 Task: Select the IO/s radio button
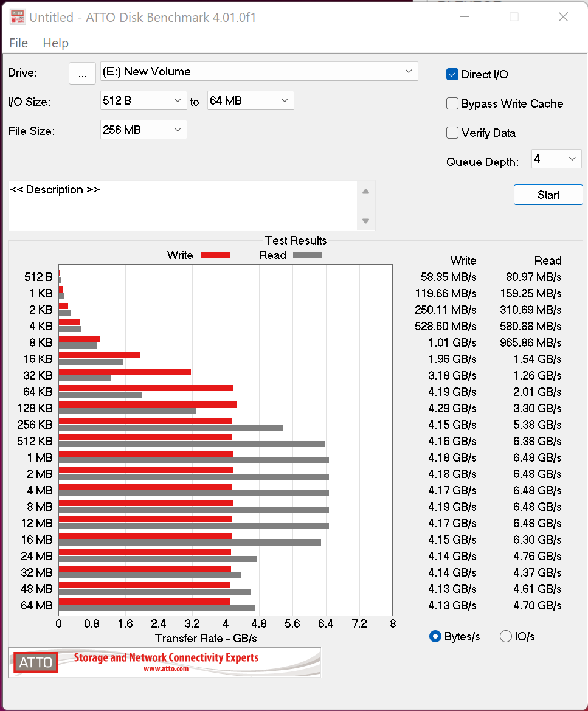pos(505,636)
